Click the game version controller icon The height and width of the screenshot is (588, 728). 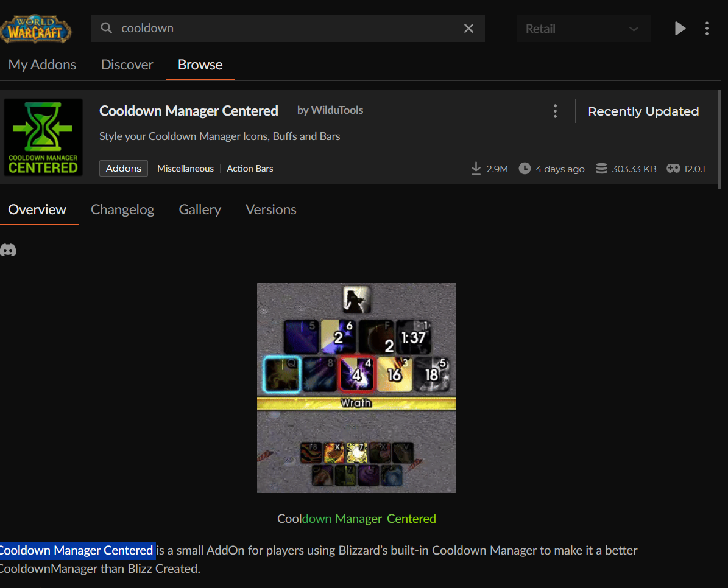673,169
